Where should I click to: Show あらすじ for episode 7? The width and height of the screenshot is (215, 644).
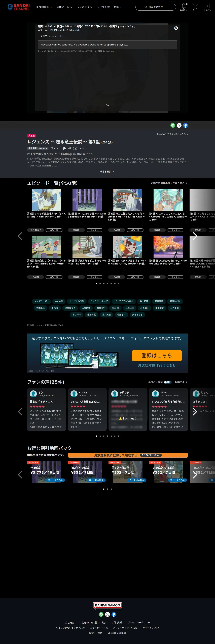(135, 277)
